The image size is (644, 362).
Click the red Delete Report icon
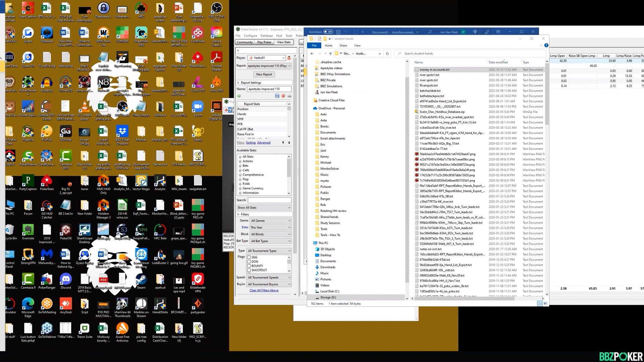tap(283, 96)
